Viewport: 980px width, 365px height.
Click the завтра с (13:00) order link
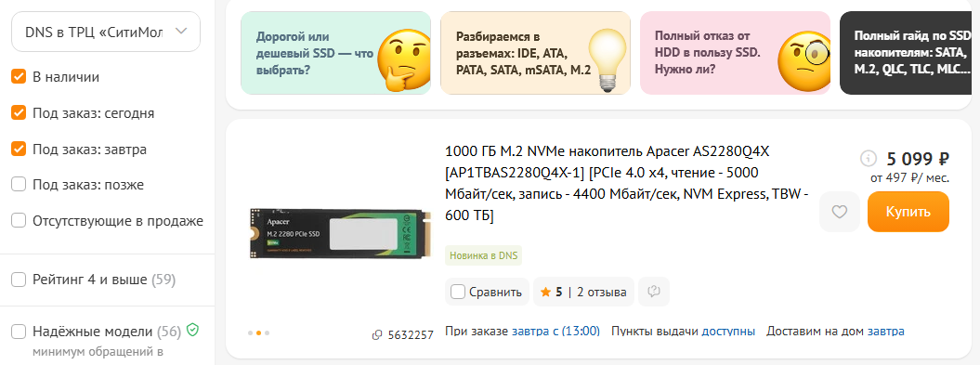coord(555,331)
